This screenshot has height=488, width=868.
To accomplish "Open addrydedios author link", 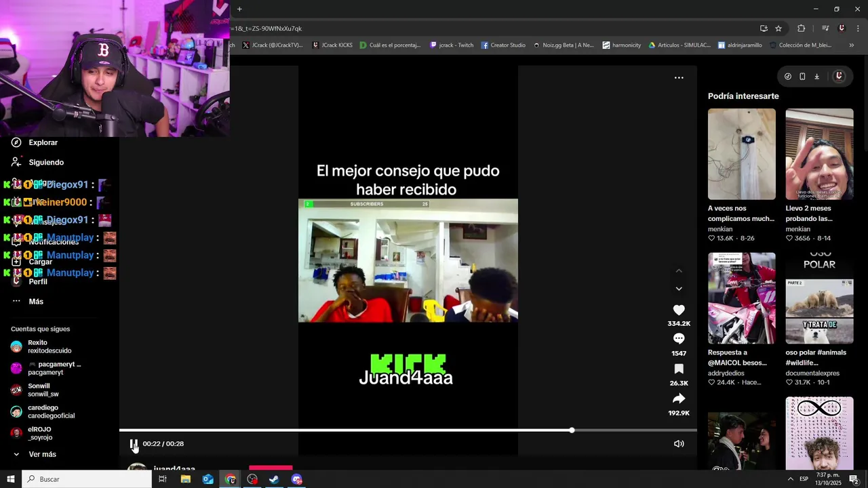I will coord(726,373).
